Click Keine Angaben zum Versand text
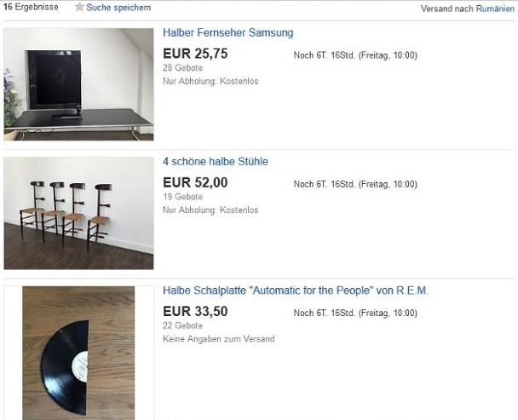The image size is (518, 420). 219,339
